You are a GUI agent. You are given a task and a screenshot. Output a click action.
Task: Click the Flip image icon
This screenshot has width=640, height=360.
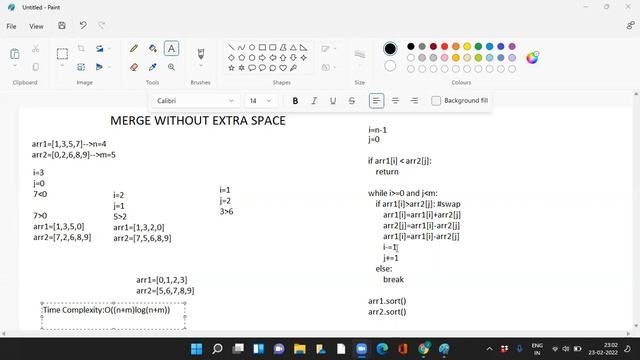click(99, 67)
